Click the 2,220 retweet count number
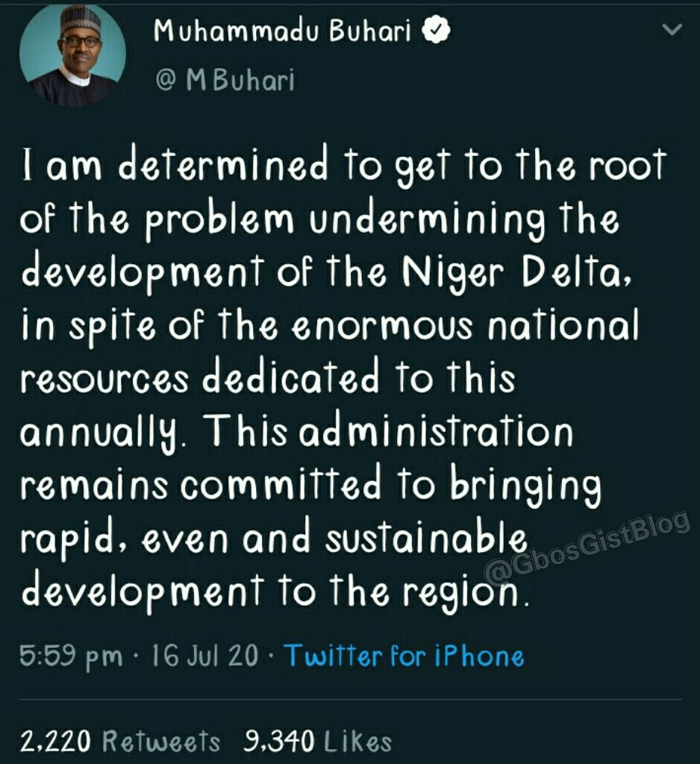 [56, 741]
